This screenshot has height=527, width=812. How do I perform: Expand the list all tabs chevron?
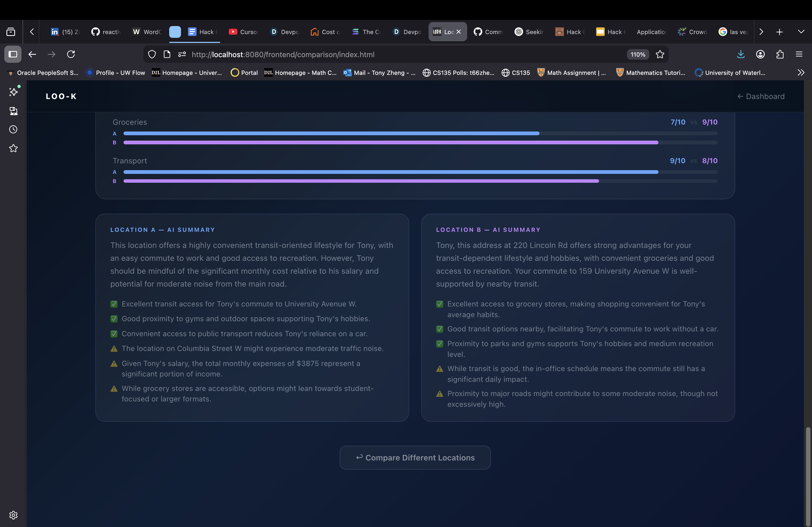[801, 32]
